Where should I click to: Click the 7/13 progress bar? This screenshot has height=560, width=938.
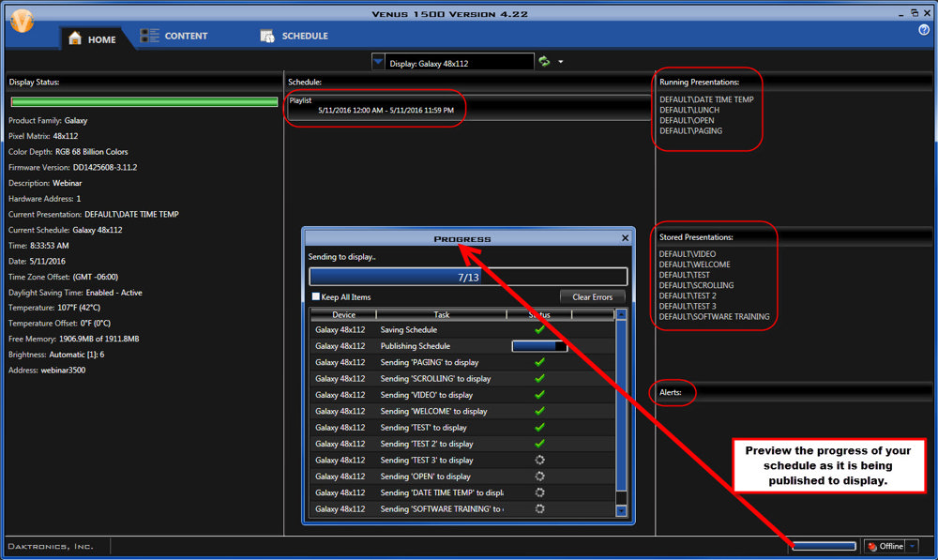[x=468, y=276]
